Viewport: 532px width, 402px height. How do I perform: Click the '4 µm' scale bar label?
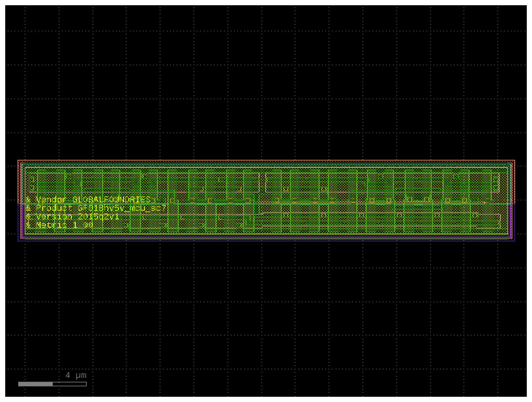tap(76, 375)
